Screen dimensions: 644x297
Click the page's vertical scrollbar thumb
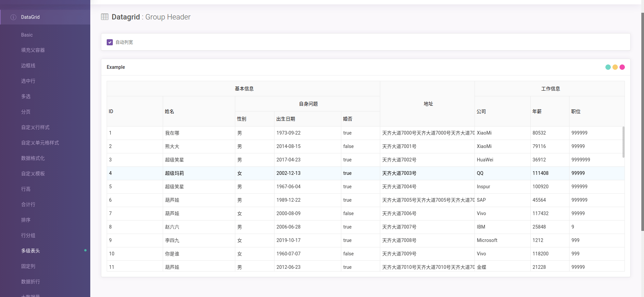coord(642,122)
